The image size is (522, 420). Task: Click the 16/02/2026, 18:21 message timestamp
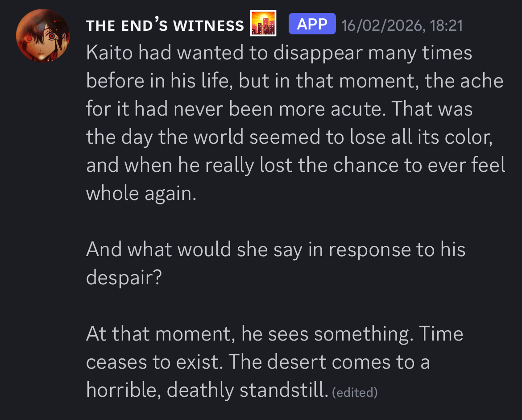pyautogui.click(x=402, y=25)
